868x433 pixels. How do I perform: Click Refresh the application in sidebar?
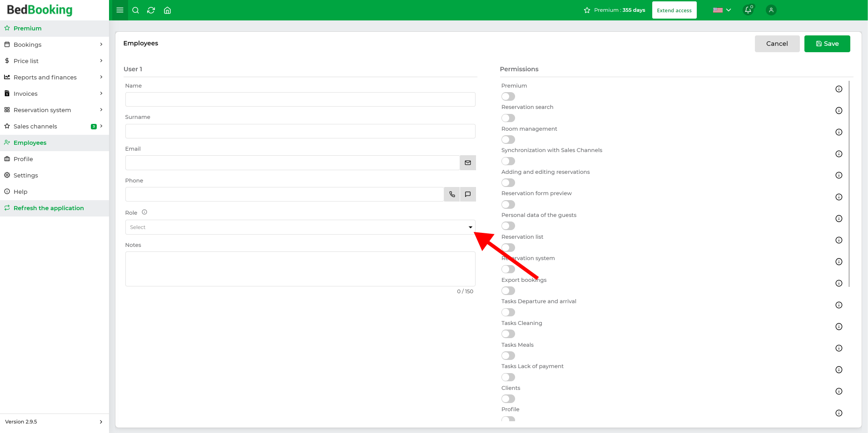coord(55,208)
